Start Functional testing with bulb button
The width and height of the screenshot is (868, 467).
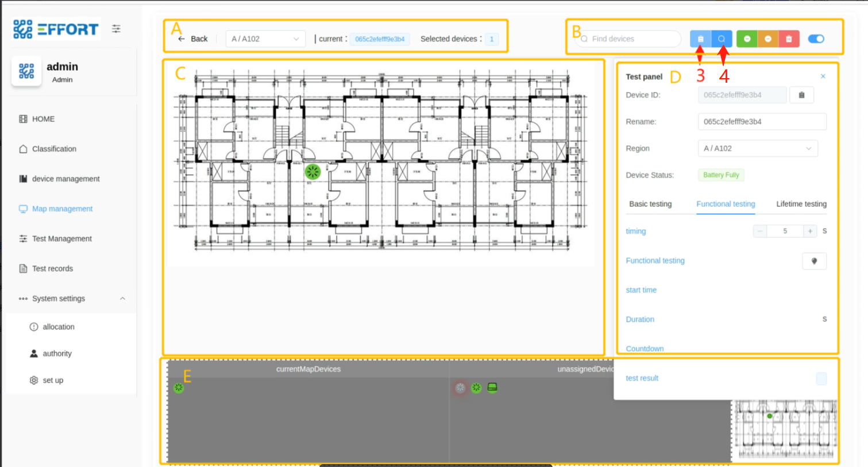(814, 261)
